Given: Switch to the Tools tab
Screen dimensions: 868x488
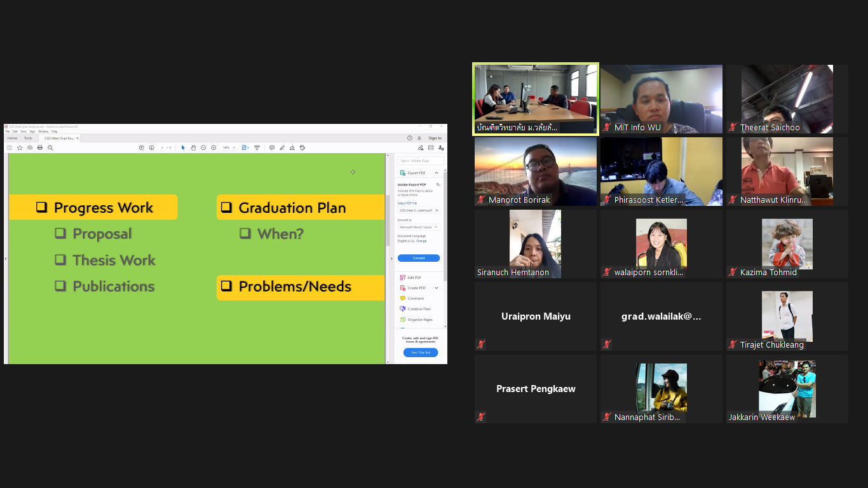Looking at the screenshot, I should tap(28, 138).
